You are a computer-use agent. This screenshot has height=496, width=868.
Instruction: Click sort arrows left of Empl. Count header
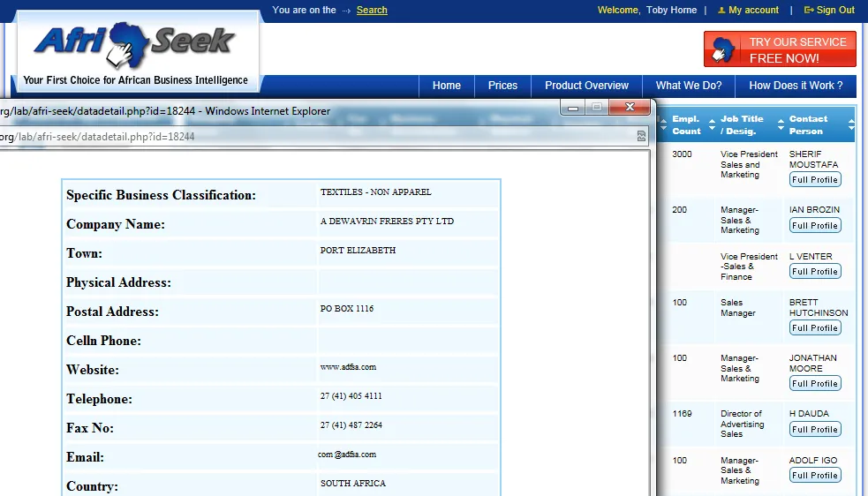click(663, 125)
